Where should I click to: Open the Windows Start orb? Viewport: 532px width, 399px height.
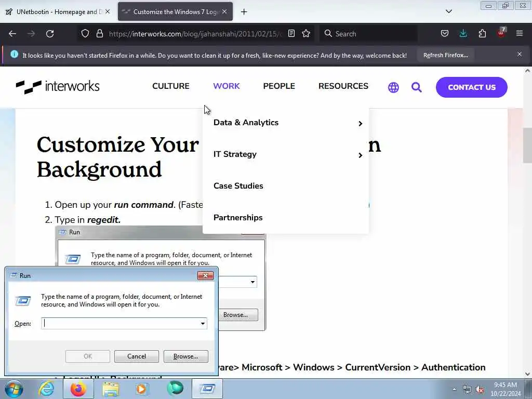pos(14,389)
